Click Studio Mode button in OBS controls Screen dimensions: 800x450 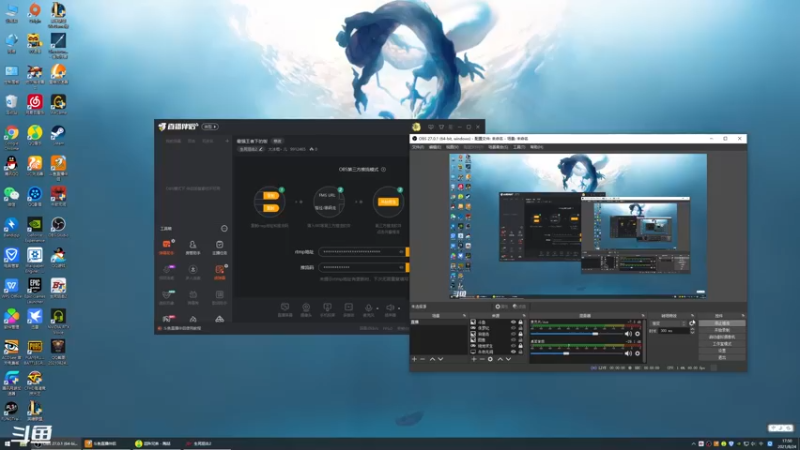pos(722,344)
